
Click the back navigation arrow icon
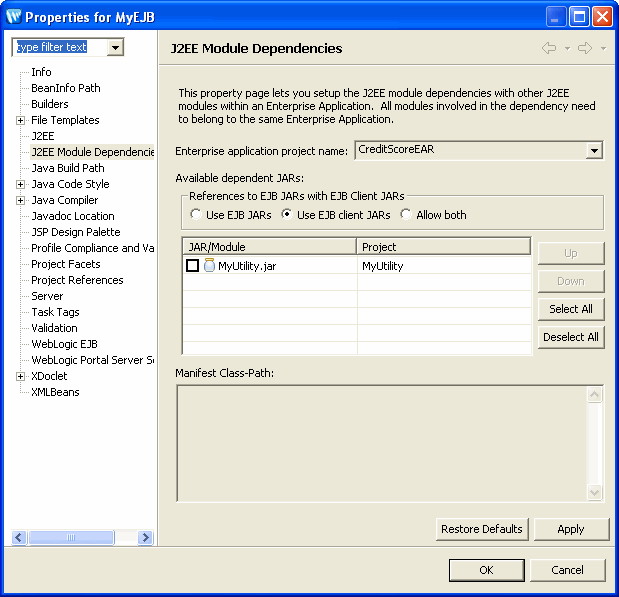tap(549, 48)
